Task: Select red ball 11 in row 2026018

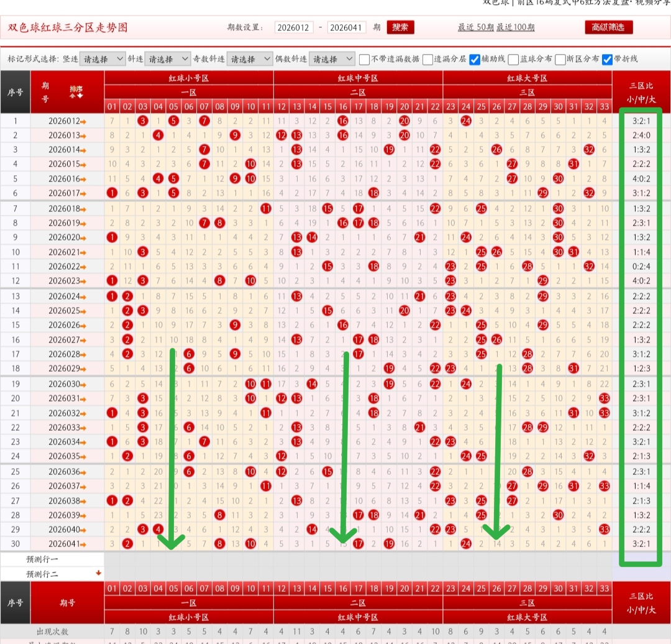Action: [266, 208]
